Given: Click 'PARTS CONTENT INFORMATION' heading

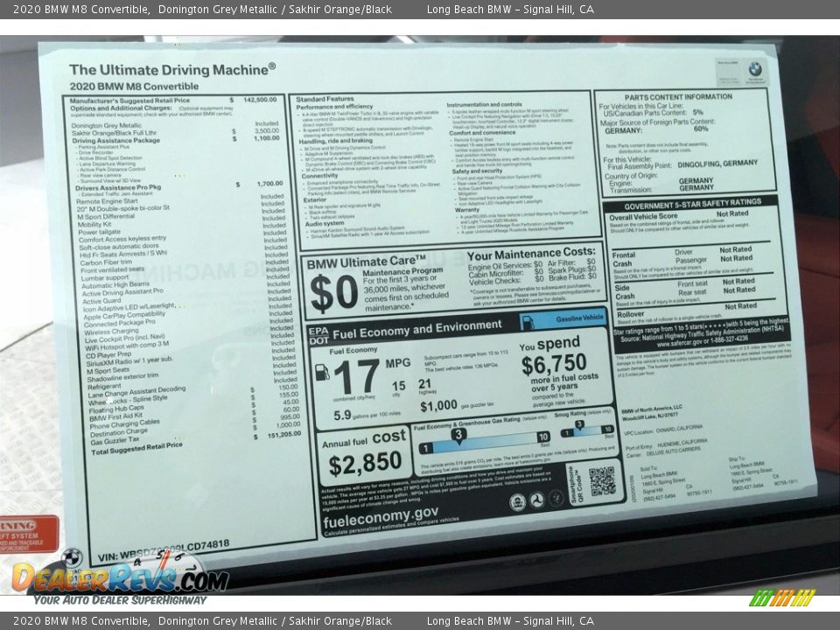Looking at the screenshot, I should 678,97.
